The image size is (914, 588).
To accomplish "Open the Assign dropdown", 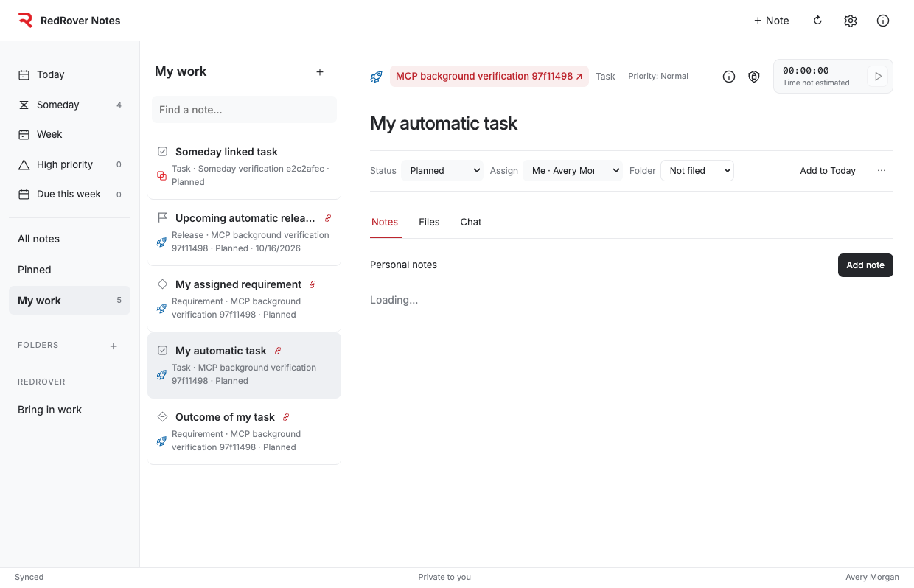I will (x=573, y=171).
